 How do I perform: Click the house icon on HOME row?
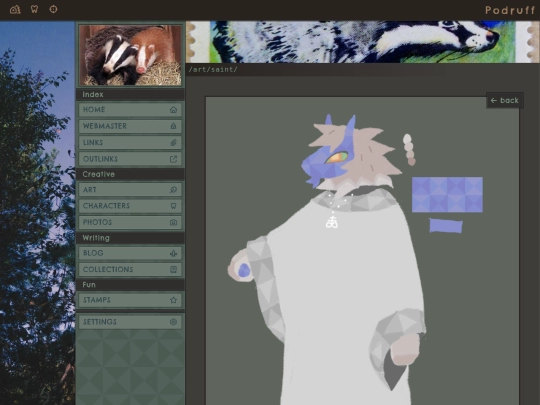pyautogui.click(x=173, y=110)
